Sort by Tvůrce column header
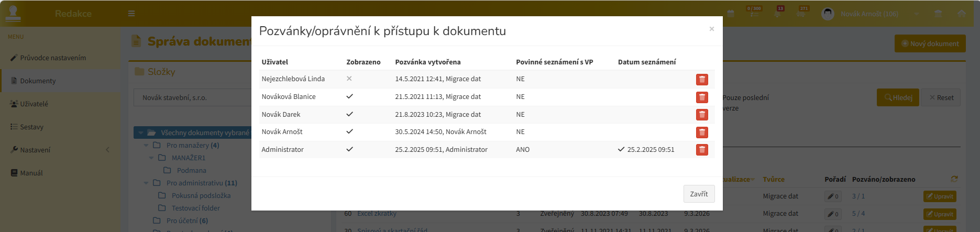 click(774, 179)
